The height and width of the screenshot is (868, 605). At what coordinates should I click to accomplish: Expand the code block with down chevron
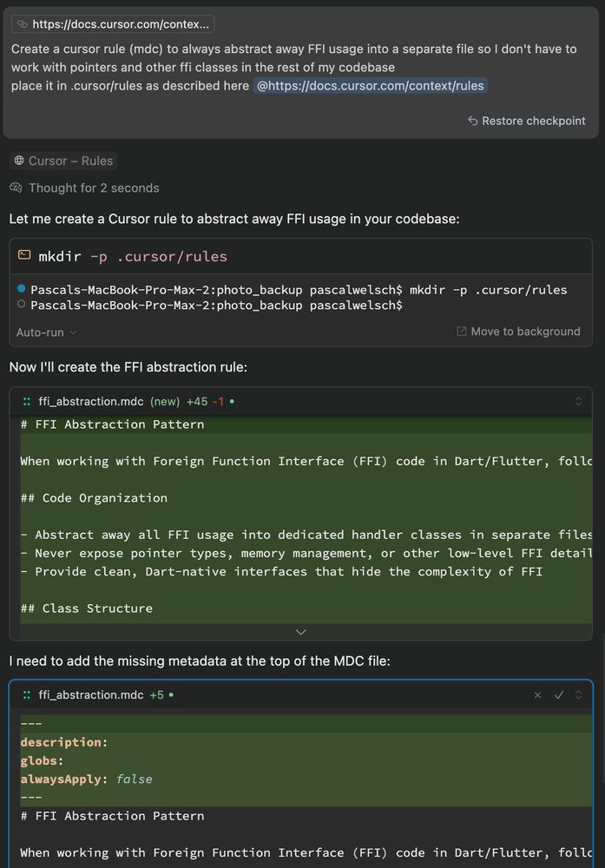point(301,632)
